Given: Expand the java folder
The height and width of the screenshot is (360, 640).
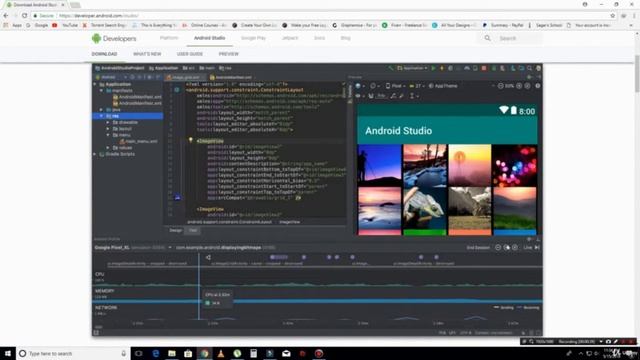Looking at the screenshot, I should point(101,110).
